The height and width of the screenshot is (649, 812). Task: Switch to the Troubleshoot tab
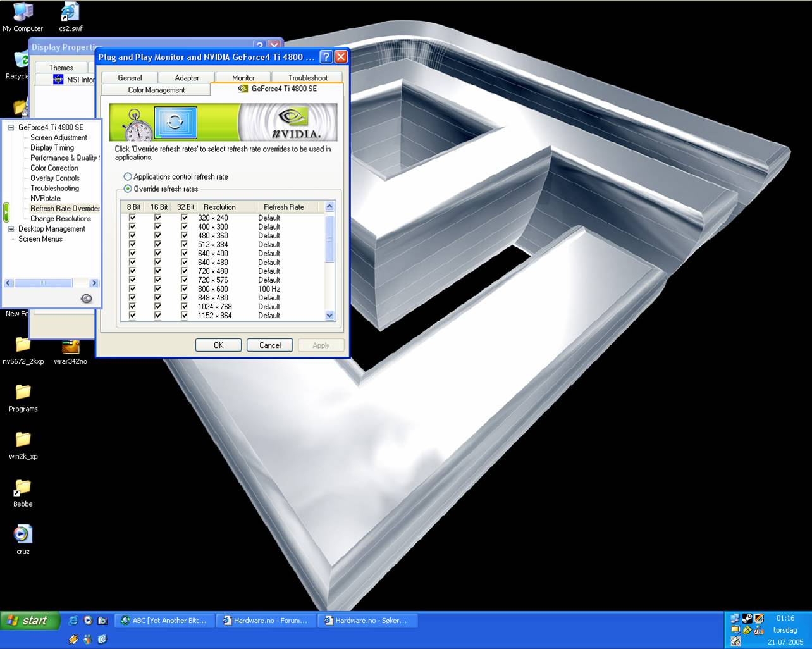308,78
